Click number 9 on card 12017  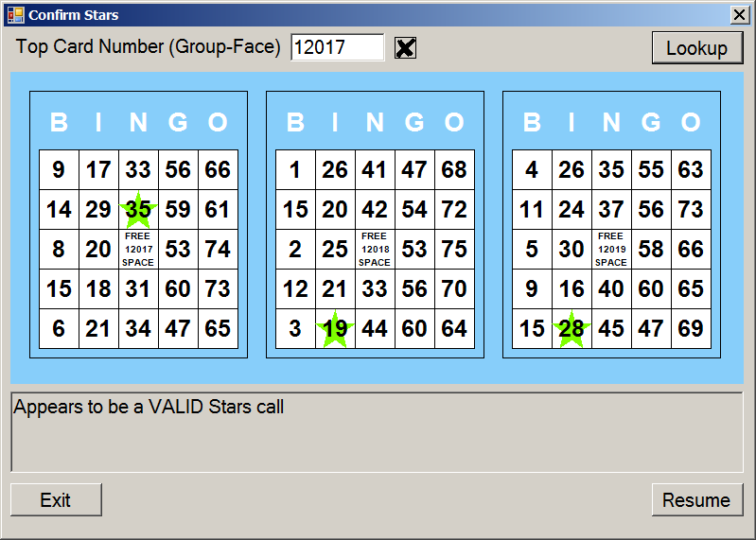[59, 170]
